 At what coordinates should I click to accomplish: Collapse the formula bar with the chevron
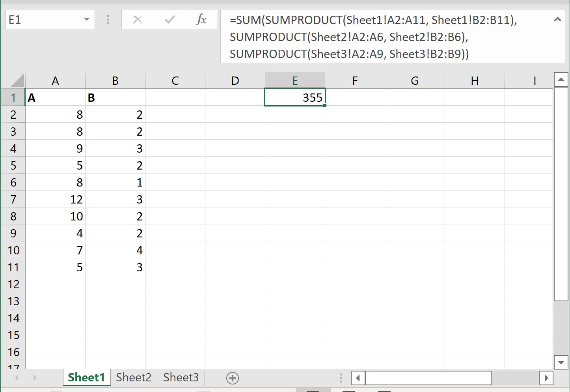(557, 19)
